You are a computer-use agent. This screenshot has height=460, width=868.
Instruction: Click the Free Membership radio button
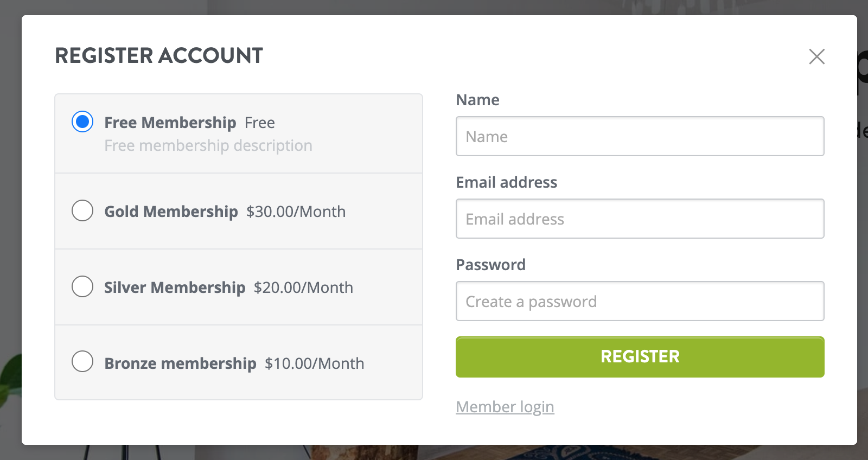(82, 122)
